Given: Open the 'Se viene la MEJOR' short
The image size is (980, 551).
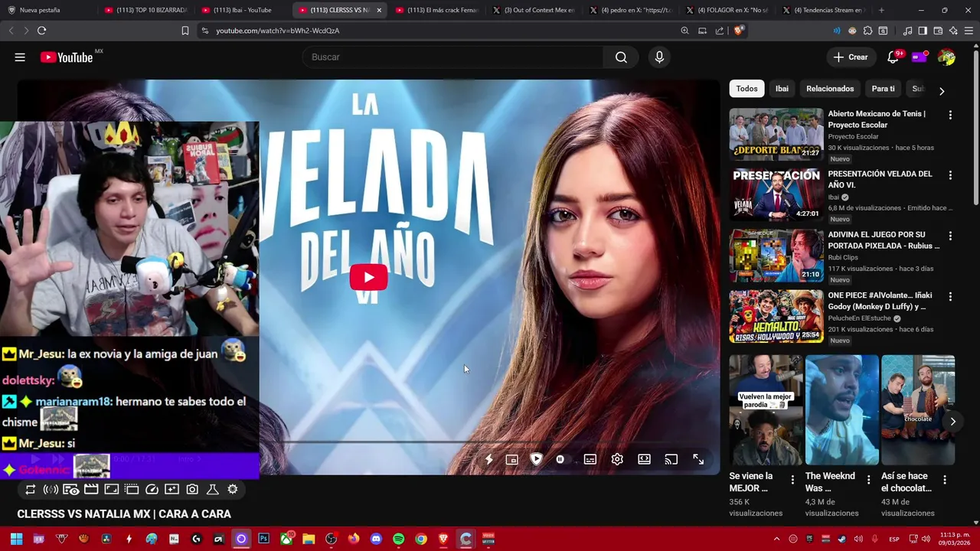Looking at the screenshot, I should tap(766, 409).
